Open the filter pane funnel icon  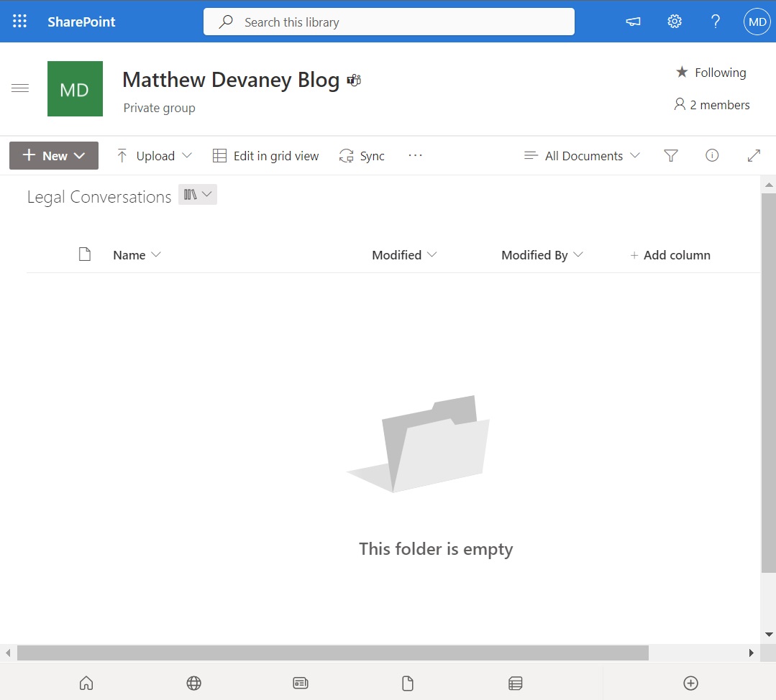click(x=670, y=155)
